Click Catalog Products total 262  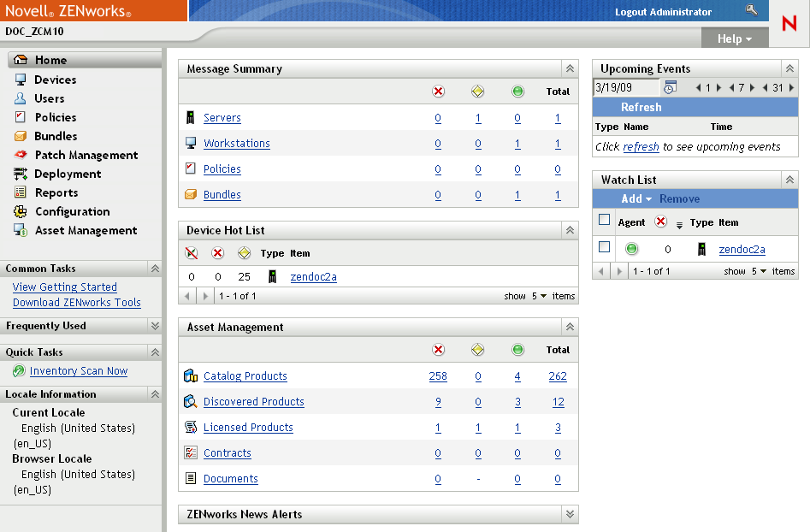point(558,376)
